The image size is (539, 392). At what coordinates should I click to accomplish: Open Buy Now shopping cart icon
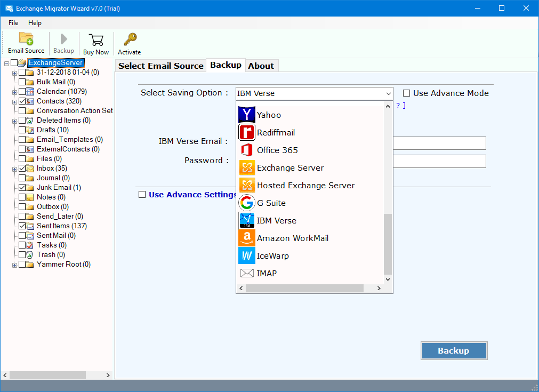[96, 40]
